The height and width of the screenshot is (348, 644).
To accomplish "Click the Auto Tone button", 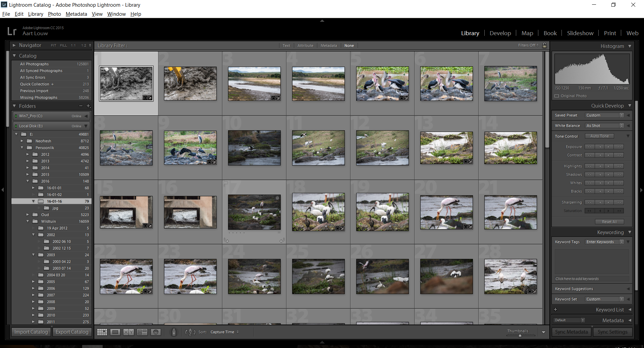I will click(599, 136).
